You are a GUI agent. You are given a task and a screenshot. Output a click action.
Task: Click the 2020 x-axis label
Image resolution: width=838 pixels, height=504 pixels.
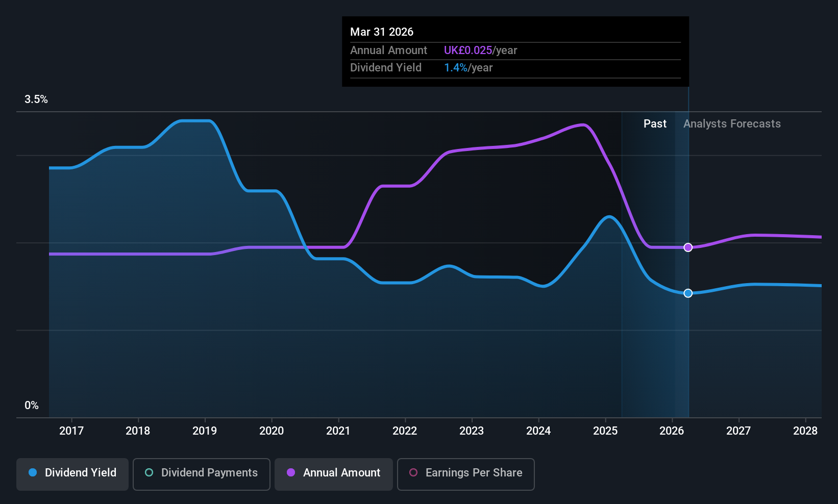pos(272,431)
